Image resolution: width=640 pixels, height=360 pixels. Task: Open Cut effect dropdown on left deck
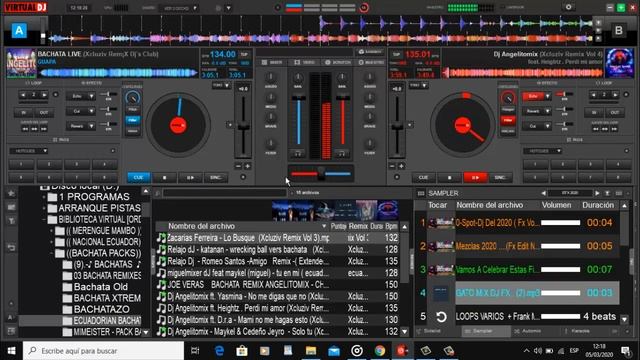tap(91, 111)
